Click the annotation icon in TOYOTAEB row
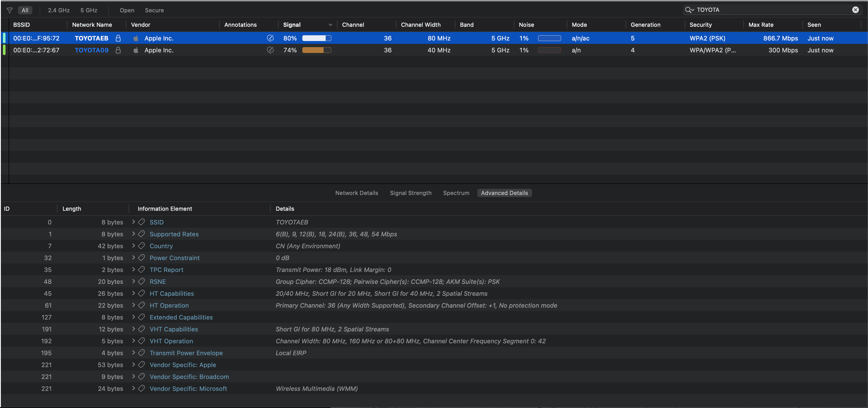 [270, 38]
